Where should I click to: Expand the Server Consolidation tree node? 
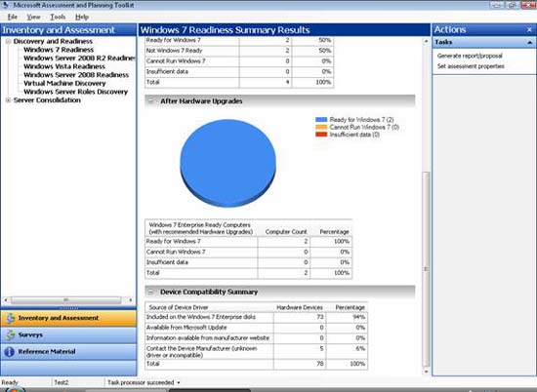[8, 99]
